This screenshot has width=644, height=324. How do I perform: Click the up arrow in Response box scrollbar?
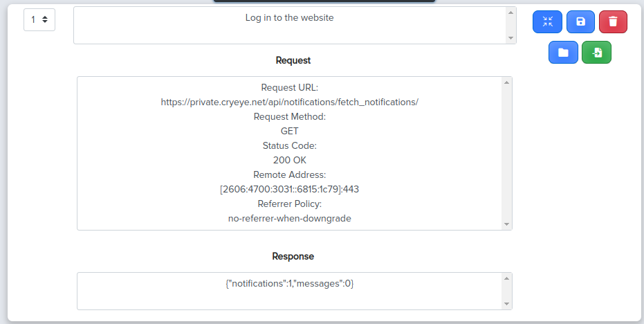[x=507, y=278]
